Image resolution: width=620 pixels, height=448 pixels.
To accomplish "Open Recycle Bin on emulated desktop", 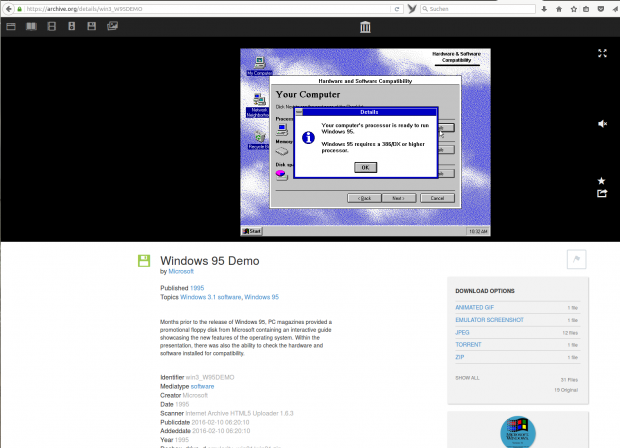I will pos(259,140).
